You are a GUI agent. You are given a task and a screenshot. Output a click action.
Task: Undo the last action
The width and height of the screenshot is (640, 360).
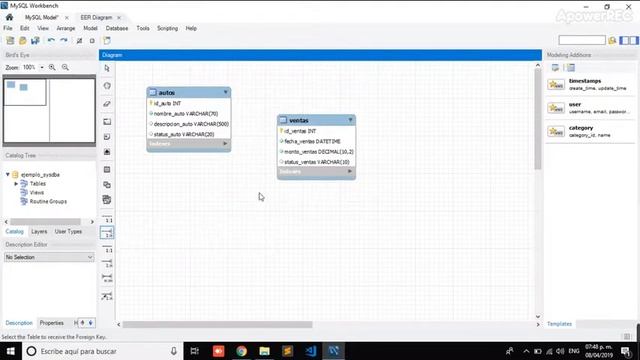[51, 40]
